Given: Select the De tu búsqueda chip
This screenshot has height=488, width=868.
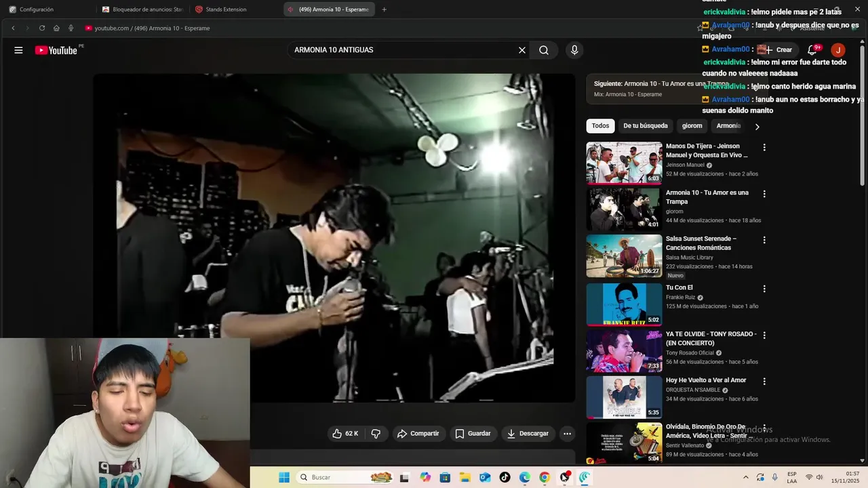Looking at the screenshot, I should pos(646,126).
